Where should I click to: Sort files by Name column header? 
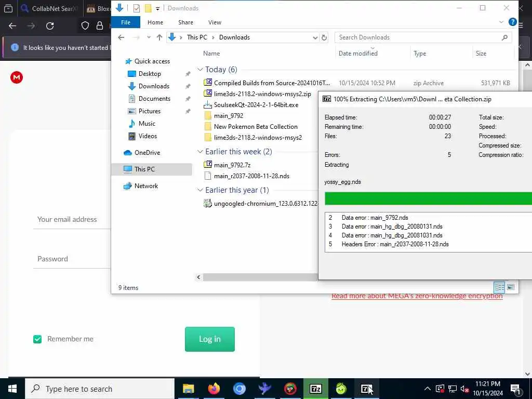point(211,54)
